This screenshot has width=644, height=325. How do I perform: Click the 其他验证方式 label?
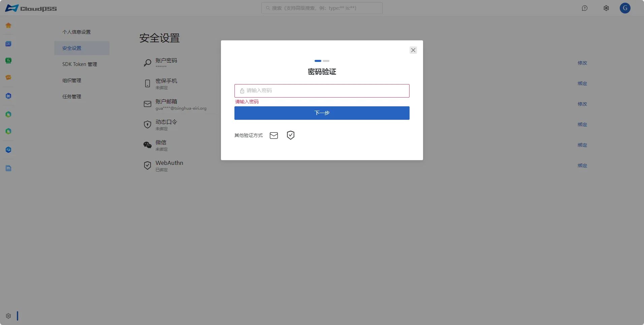click(249, 135)
